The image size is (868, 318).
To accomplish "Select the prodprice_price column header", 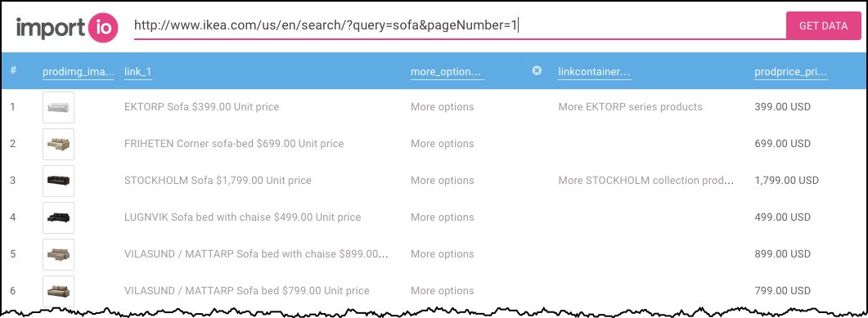I will coord(791,73).
